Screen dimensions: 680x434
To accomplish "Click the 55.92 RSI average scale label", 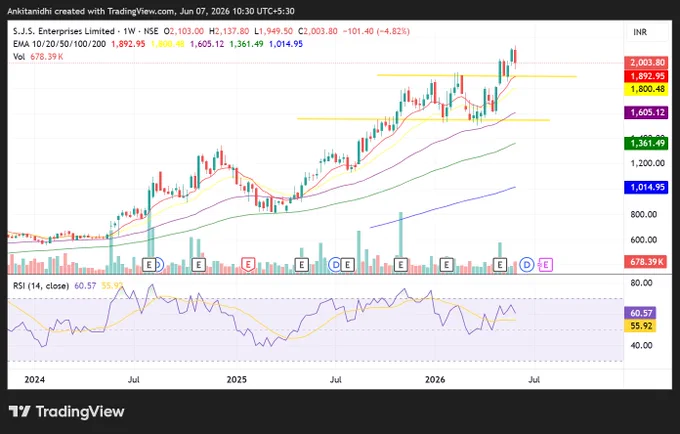I will click(640, 326).
